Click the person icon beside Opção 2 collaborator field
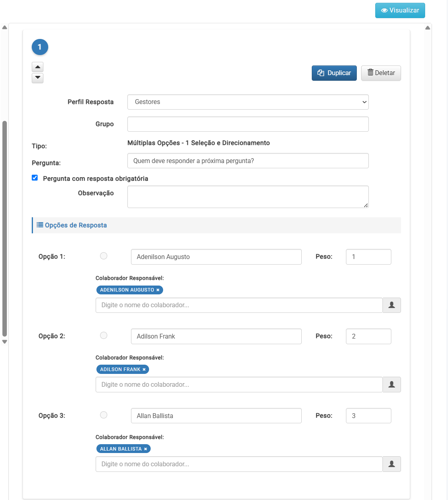The image size is (448, 500). [391, 385]
